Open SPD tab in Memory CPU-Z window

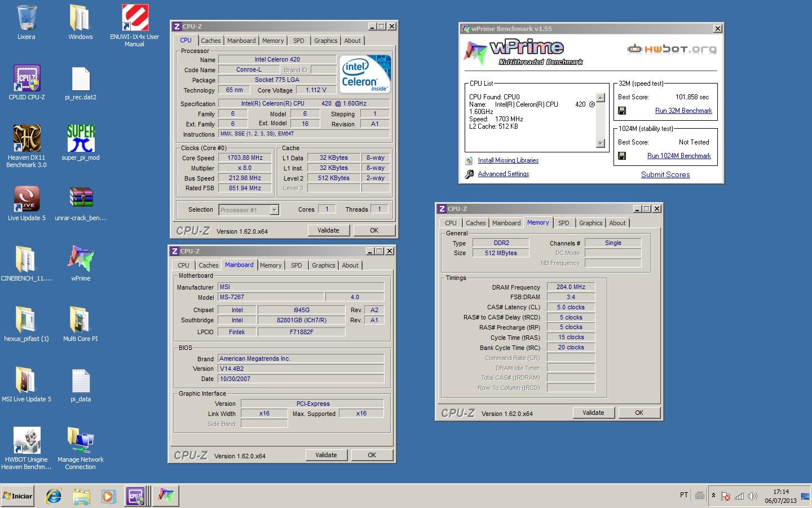click(564, 223)
